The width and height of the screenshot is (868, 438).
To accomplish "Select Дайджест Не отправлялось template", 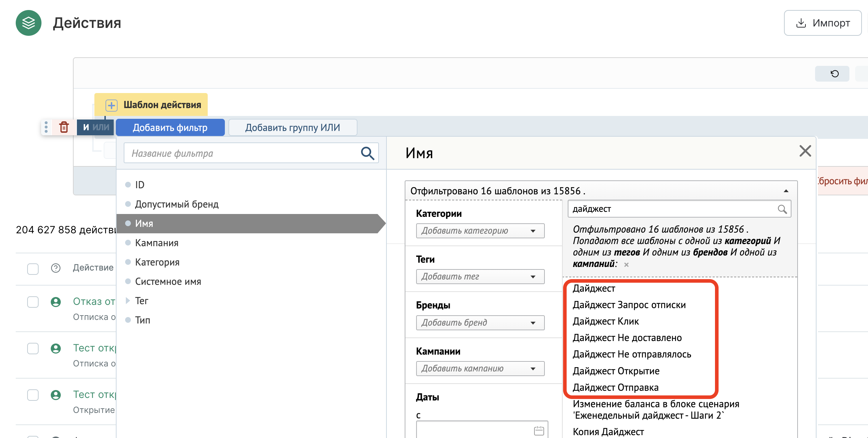I will [x=632, y=354].
